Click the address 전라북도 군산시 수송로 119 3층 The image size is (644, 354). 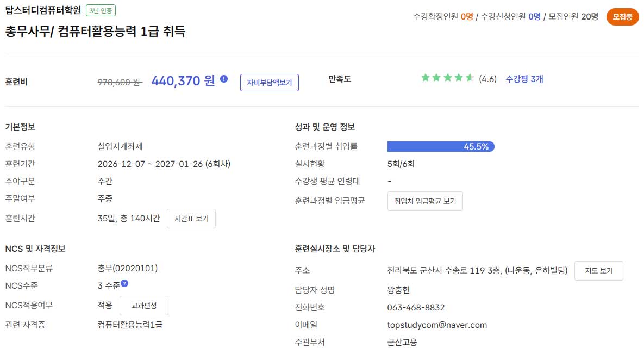coord(444,271)
